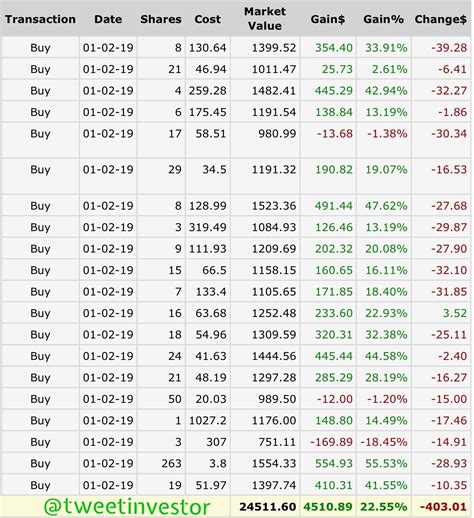The image size is (474, 518).
Task: Sort by the Transaction column header
Action: coord(40,19)
